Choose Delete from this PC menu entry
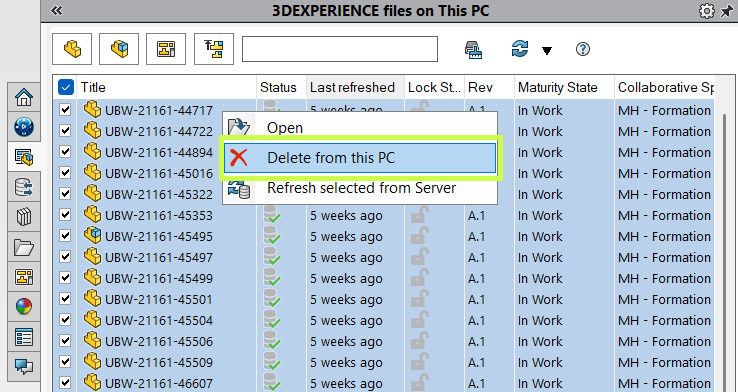This screenshot has height=392, width=738. click(x=360, y=158)
